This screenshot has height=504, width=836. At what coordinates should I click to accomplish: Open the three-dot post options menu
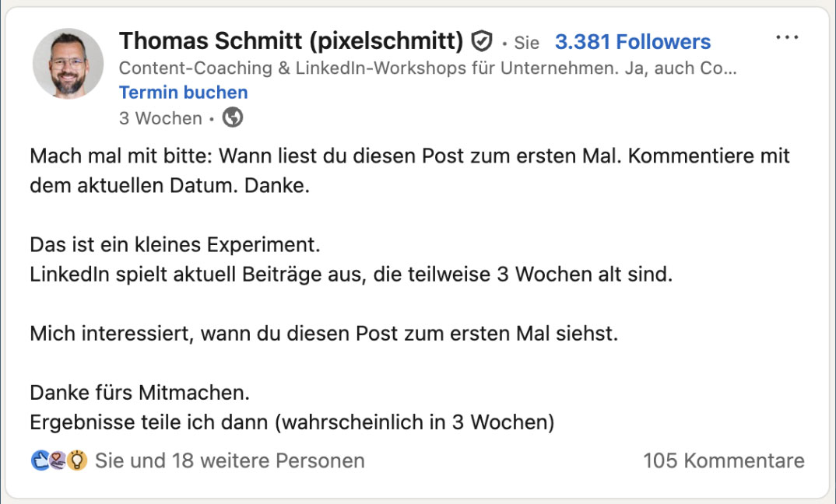(787, 37)
